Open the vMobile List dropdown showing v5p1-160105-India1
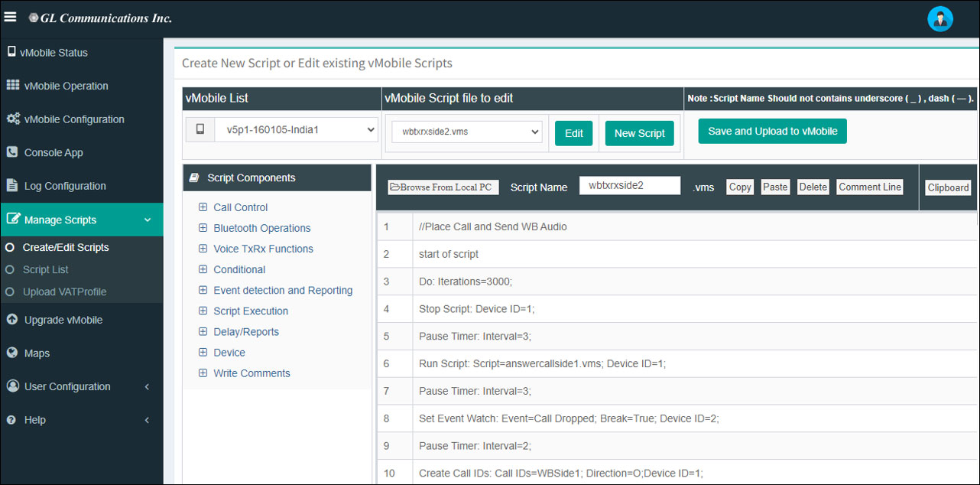 (297, 130)
